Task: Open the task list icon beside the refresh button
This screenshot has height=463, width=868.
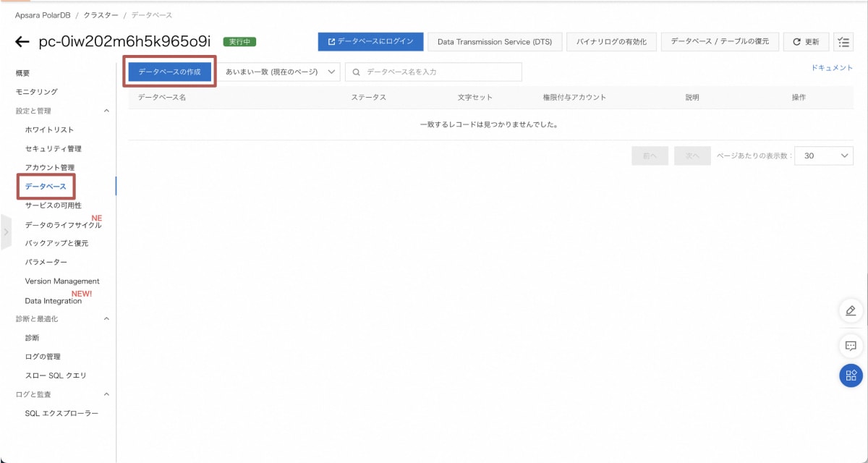Action: (x=842, y=41)
